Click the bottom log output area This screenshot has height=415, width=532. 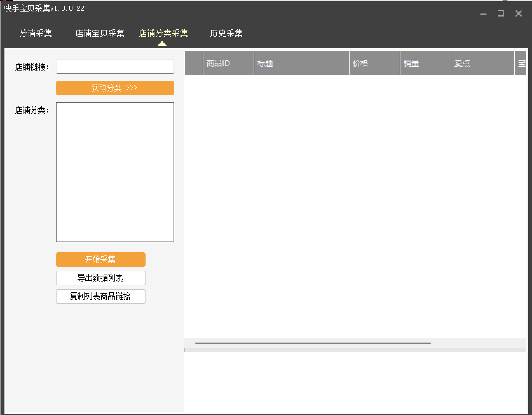point(355,382)
